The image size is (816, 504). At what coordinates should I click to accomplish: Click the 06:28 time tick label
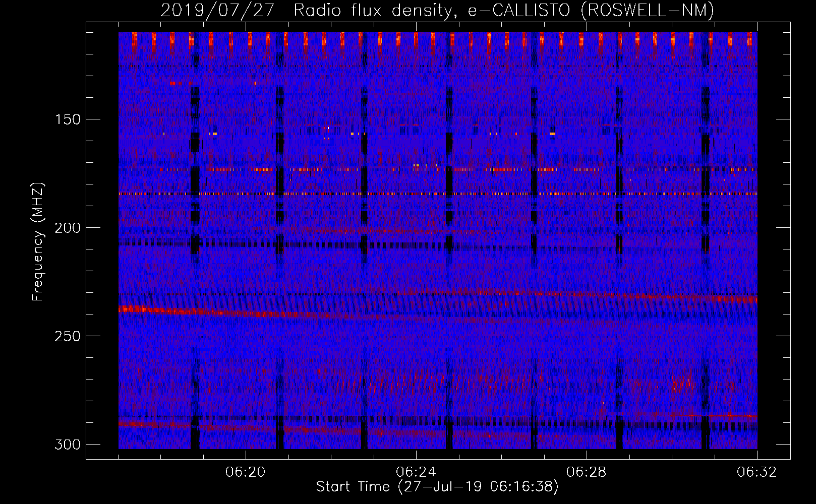coord(587,472)
